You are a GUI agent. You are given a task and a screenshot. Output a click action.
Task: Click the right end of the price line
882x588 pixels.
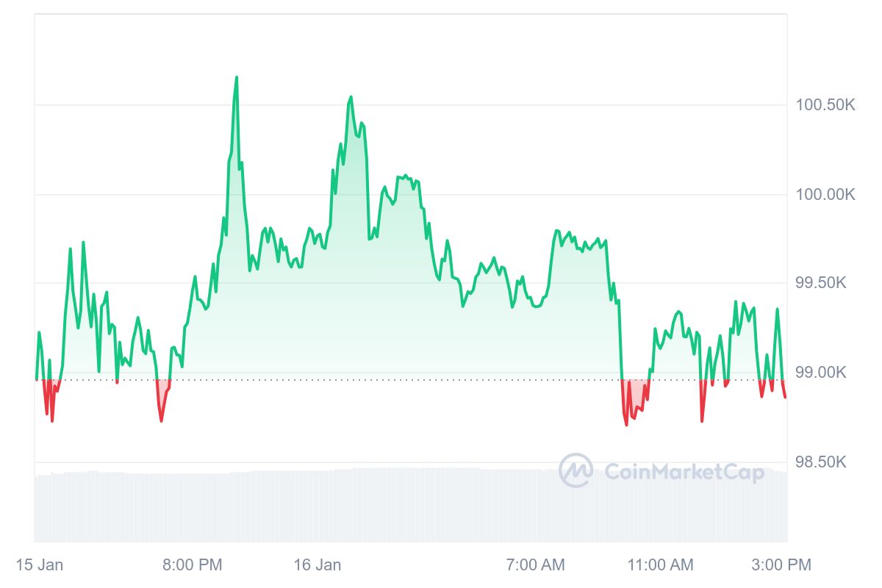pos(785,397)
